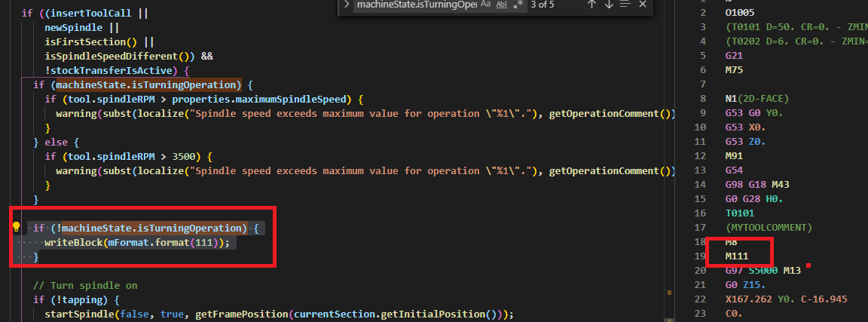Click 'G21' in the NC output pane
868x322 pixels.
[733, 55]
